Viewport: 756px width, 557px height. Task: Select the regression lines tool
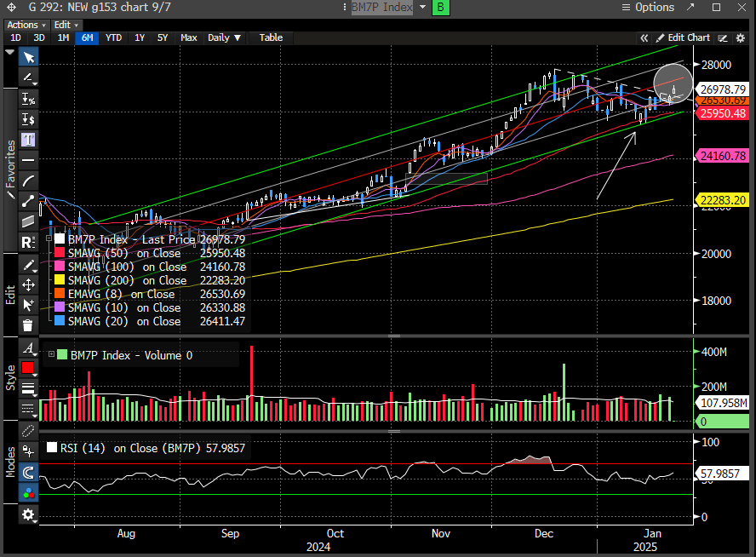[x=28, y=242]
